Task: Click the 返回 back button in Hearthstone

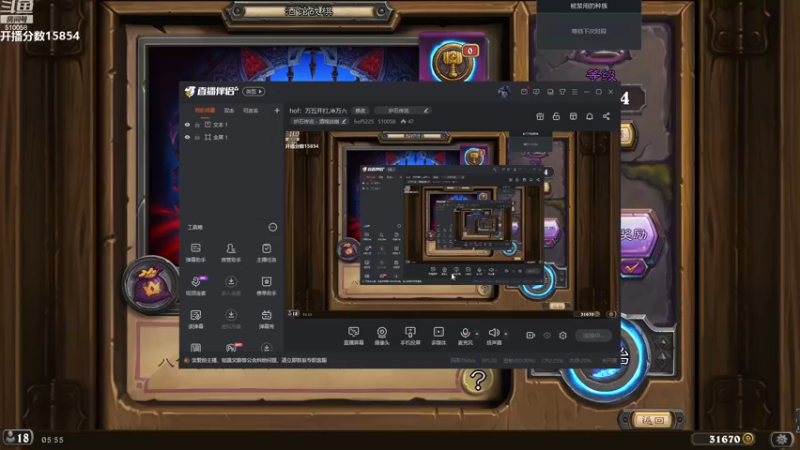Action: click(653, 420)
